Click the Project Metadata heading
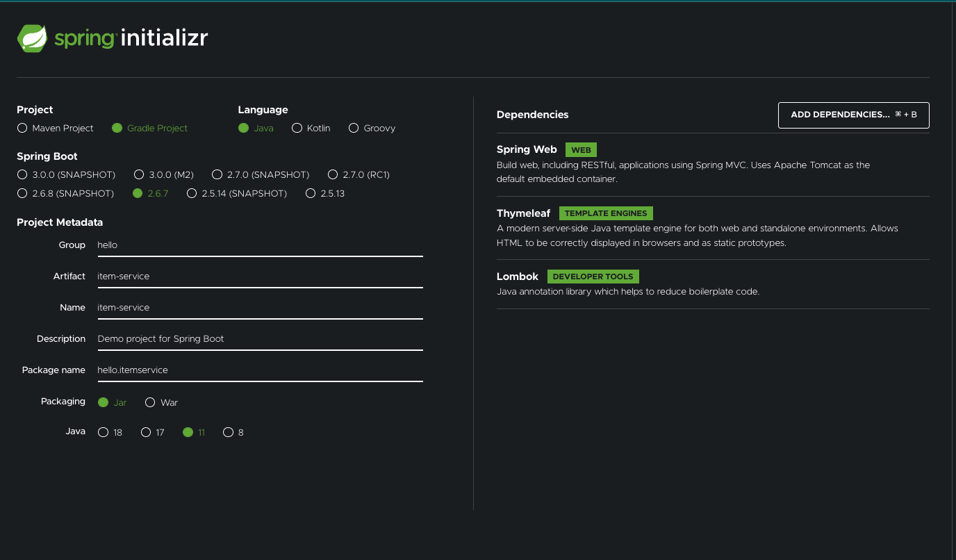The height and width of the screenshot is (560, 956). (60, 222)
